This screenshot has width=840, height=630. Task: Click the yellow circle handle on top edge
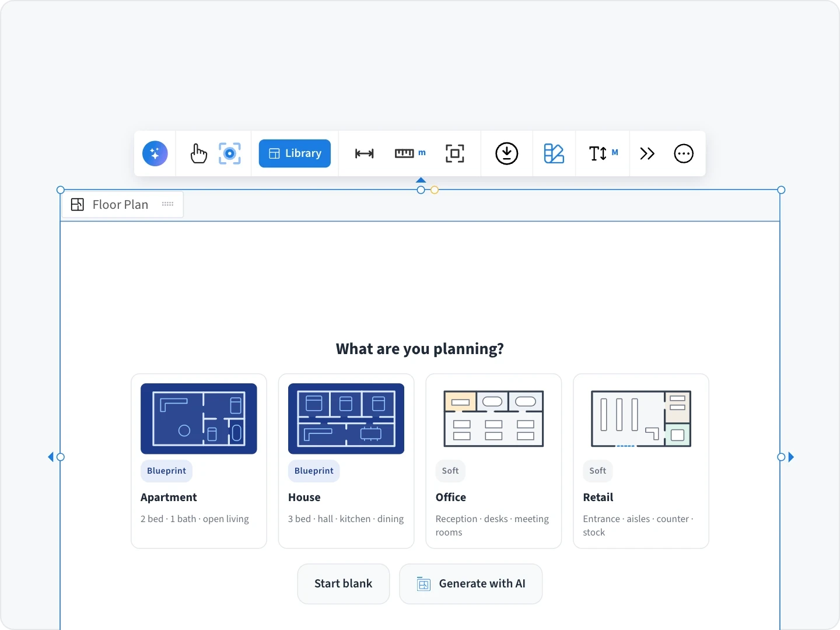[x=435, y=190]
